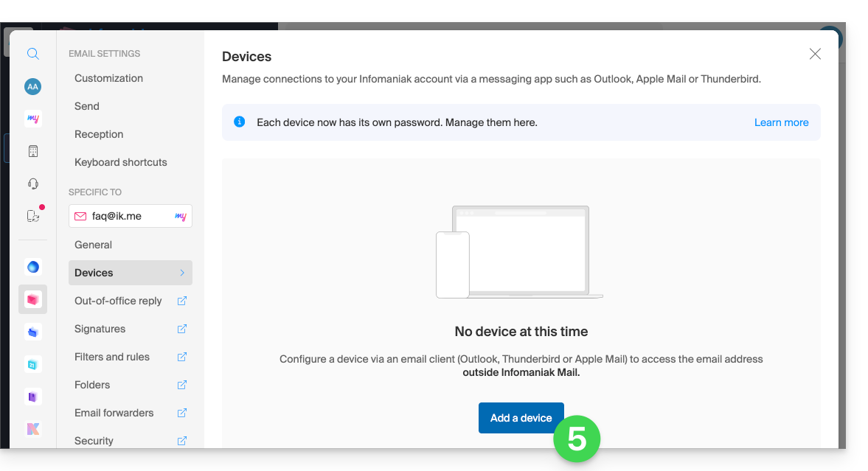
Task: Click the 'EMAIL SETTINGS' section label
Action: coord(104,54)
